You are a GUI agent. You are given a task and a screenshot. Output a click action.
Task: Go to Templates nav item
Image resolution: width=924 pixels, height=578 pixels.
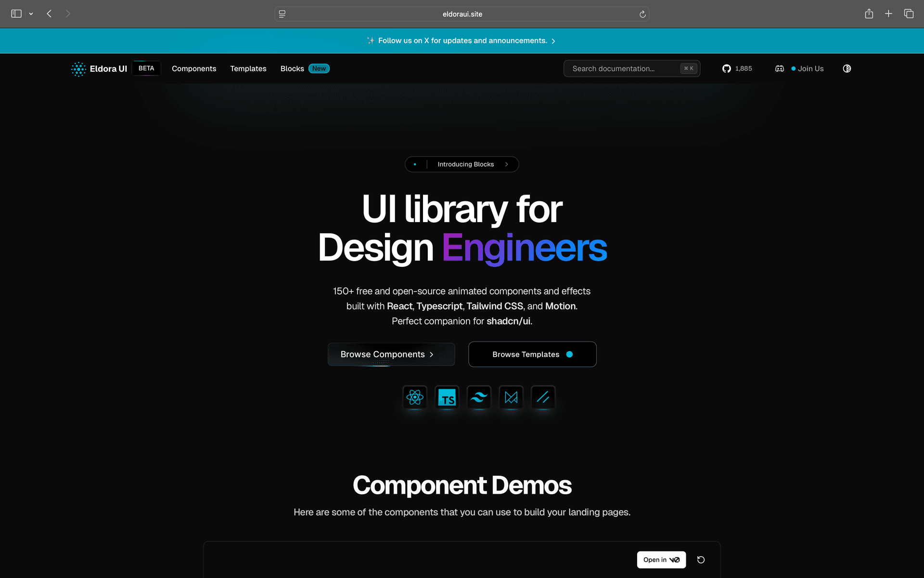[x=248, y=68]
